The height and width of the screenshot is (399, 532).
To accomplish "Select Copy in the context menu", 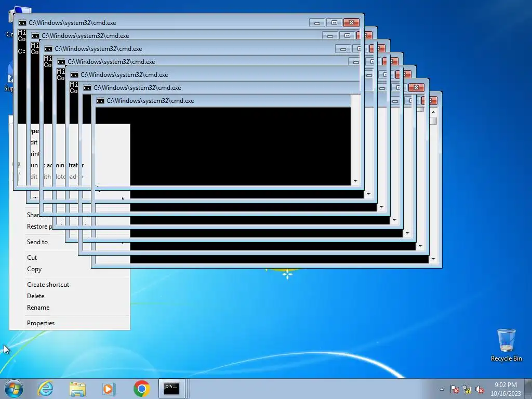I will point(70,269).
